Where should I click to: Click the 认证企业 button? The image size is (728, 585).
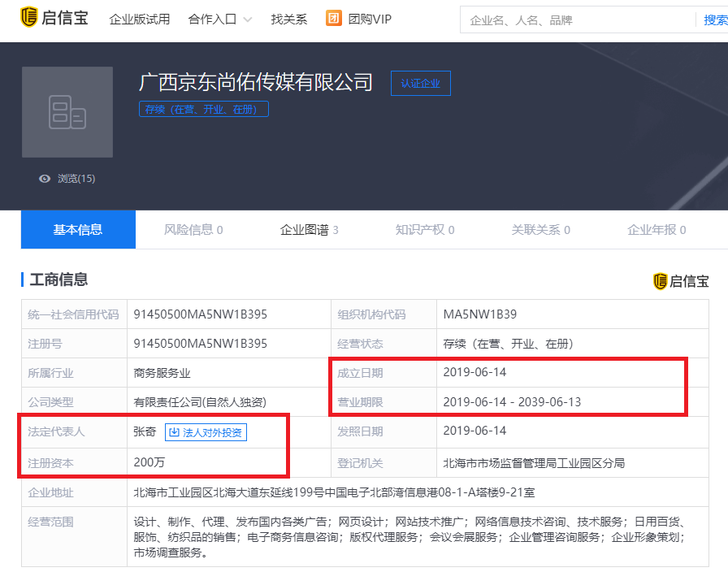pos(420,84)
